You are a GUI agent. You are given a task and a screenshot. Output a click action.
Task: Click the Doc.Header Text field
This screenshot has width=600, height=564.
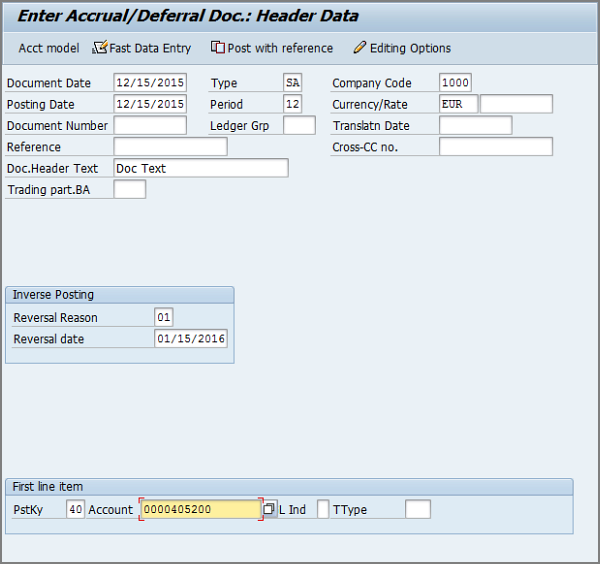pos(201,168)
